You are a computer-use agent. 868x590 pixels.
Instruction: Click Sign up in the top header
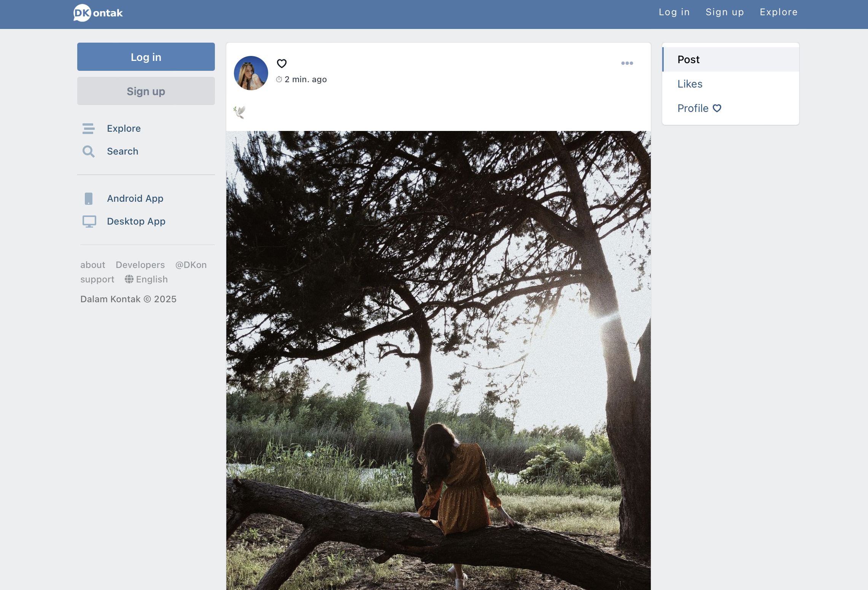coord(724,12)
